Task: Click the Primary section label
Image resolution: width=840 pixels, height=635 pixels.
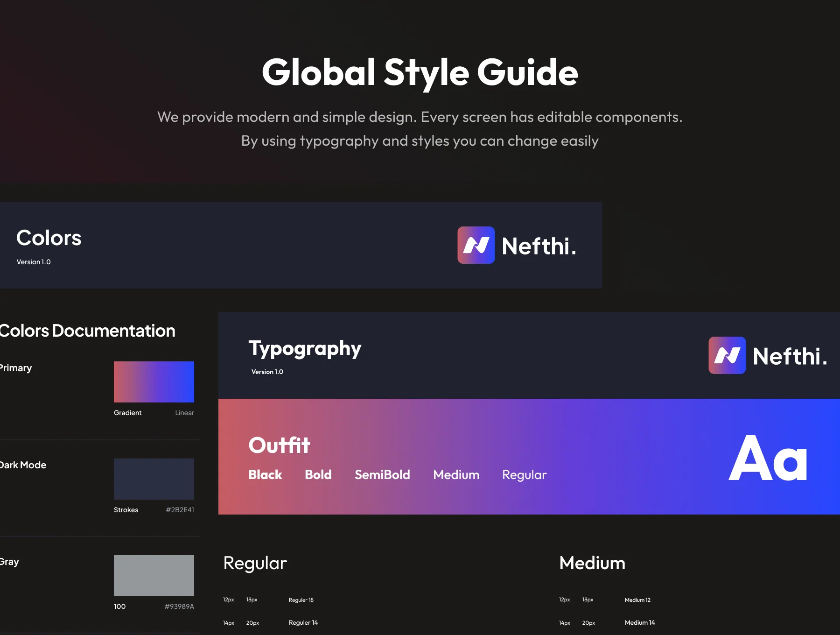Action: [x=16, y=368]
